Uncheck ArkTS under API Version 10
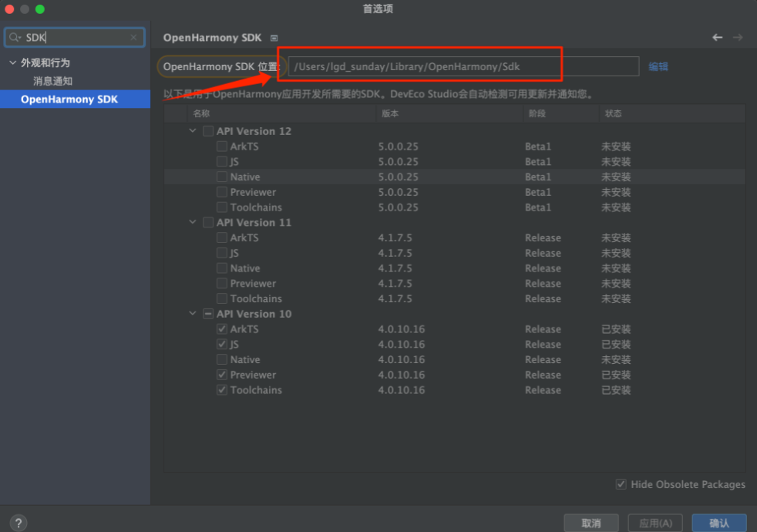Image resolution: width=757 pixels, height=532 pixels. 222,329
